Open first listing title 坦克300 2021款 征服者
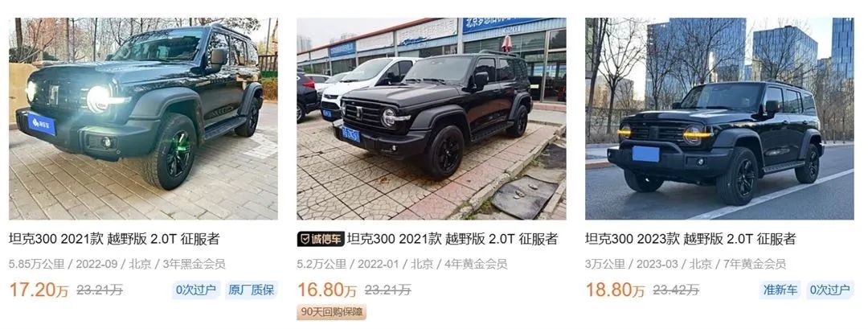Screen dimensions: 868x329 (114, 239)
